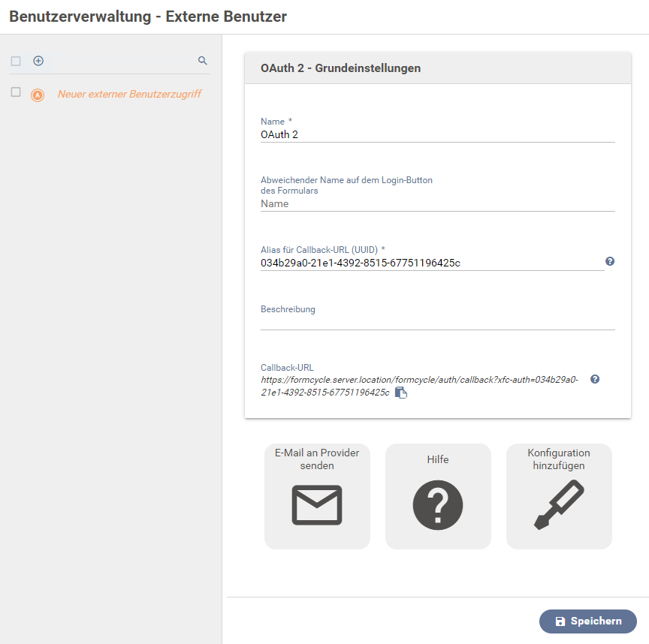Click Konfiguration hinzufügen screwdriver tile
The width and height of the screenshot is (649, 644).
click(559, 496)
